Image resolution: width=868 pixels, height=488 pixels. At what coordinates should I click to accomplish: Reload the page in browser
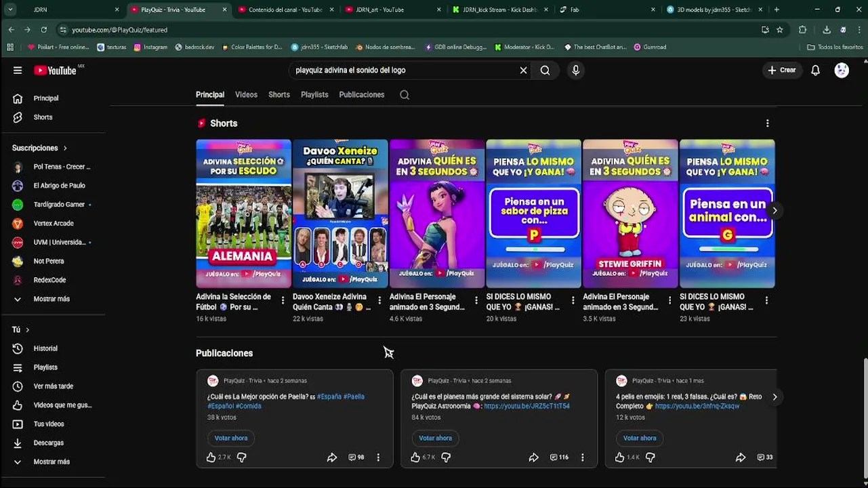tap(44, 30)
